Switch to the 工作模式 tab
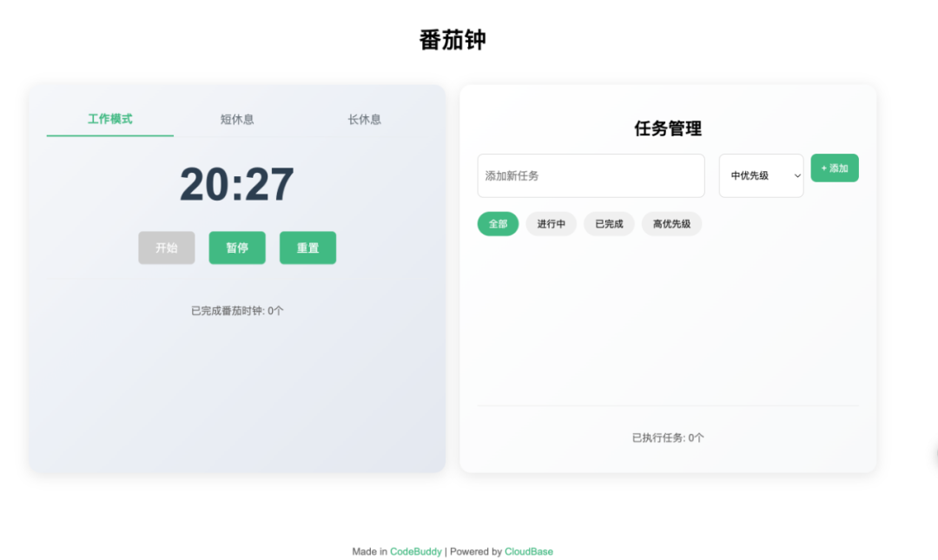 110,119
